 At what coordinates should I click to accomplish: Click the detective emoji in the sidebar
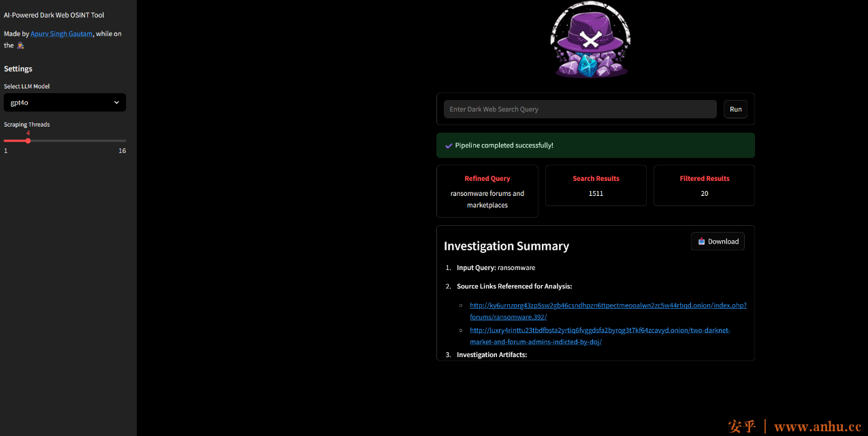coord(20,46)
